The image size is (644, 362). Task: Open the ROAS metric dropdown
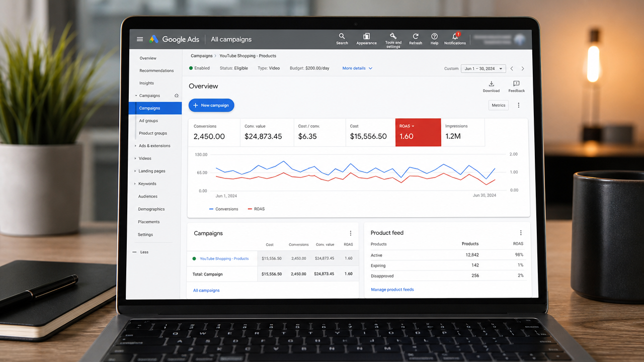click(407, 126)
